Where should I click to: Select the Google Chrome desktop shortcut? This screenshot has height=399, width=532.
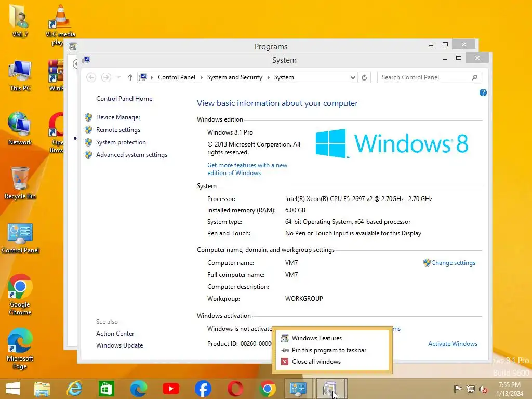pyautogui.click(x=20, y=295)
